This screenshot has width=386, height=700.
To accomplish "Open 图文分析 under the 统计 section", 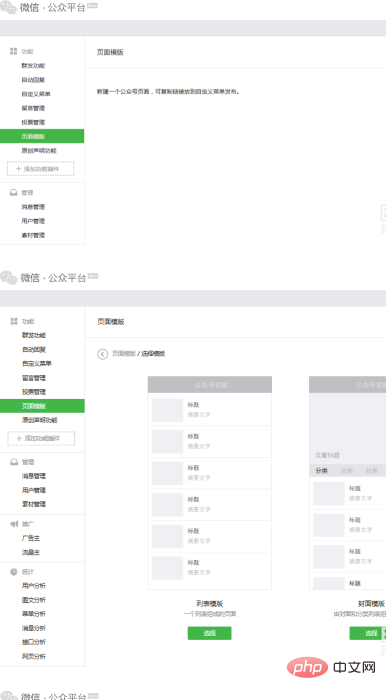I will [x=34, y=600].
